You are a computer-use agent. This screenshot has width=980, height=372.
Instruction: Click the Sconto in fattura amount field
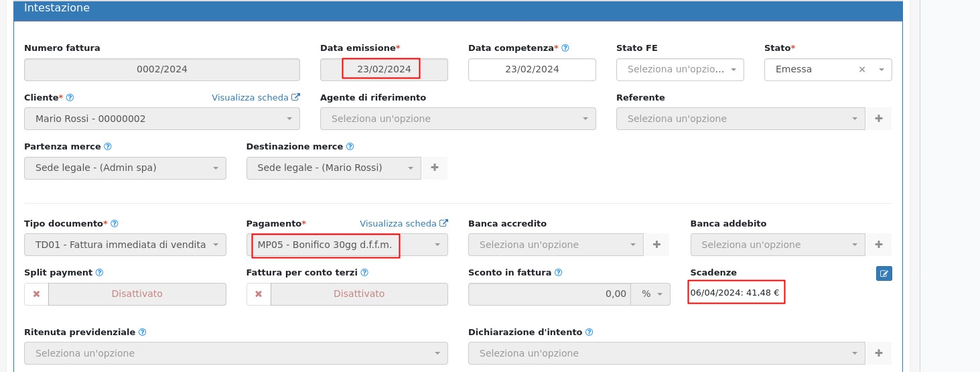tap(549, 294)
